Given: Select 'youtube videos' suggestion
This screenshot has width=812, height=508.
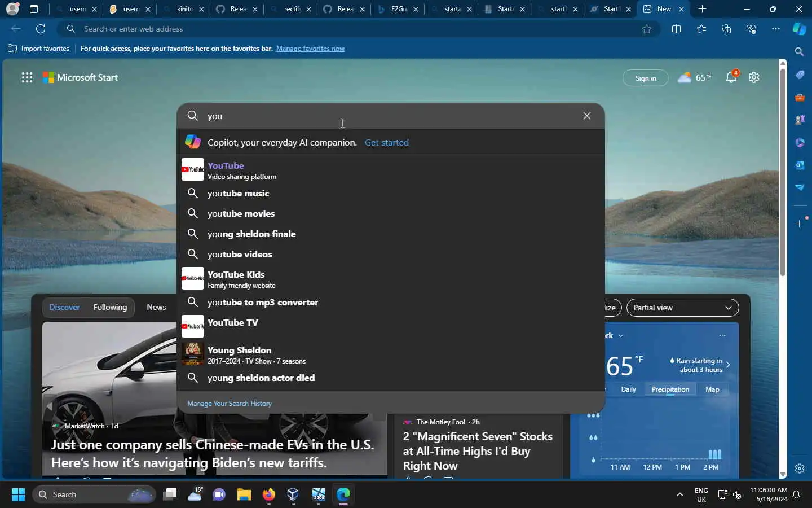Looking at the screenshot, I should pos(391,254).
